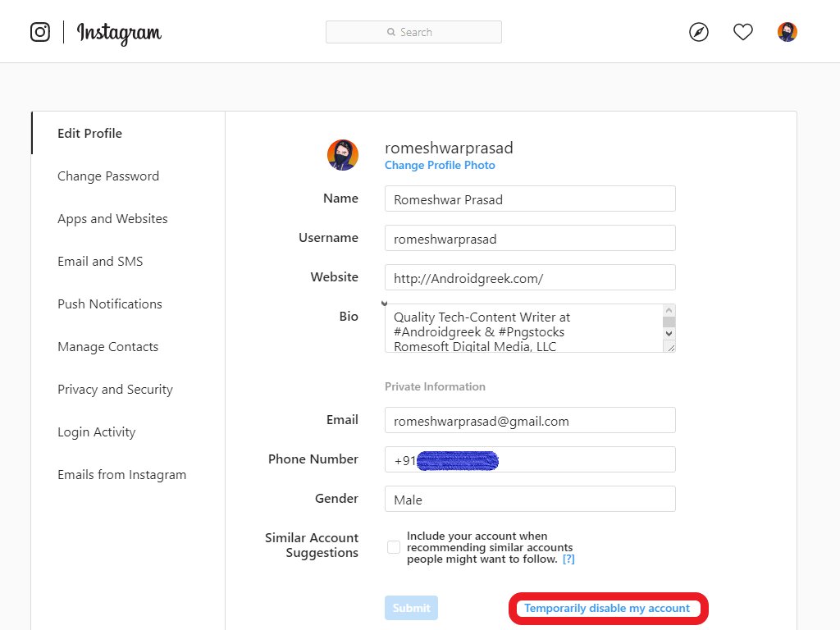Click Bio scrollbar up arrow
The image size is (840, 630).
pos(669,310)
